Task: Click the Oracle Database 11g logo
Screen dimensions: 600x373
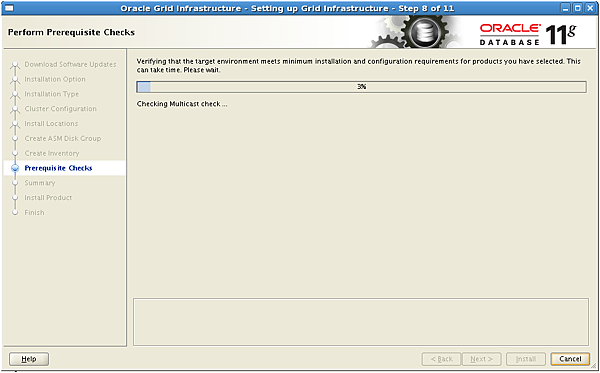Action: [x=528, y=34]
